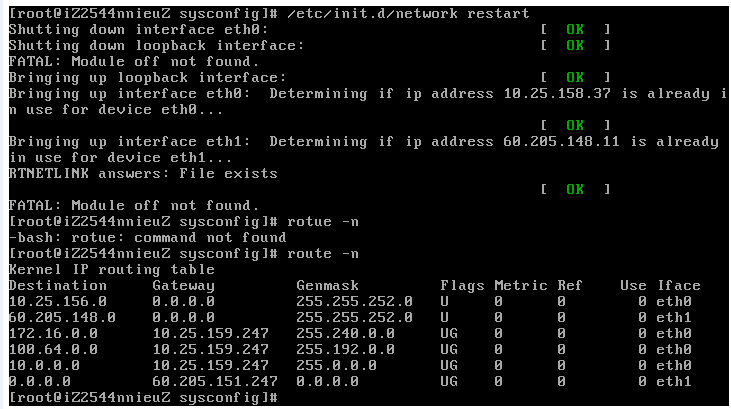
Task: Click the '-bash: rotue: command not found' message
Action: point(148,237)
